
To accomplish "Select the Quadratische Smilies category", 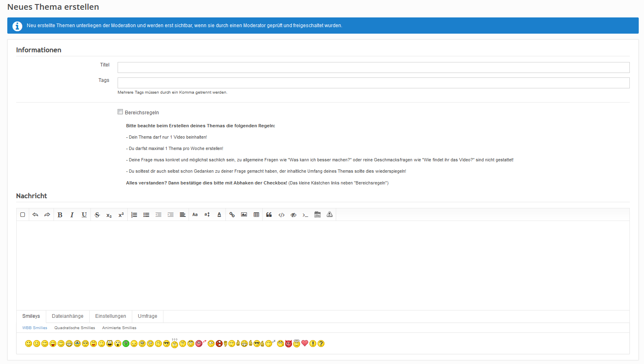I will pos(75,328).
